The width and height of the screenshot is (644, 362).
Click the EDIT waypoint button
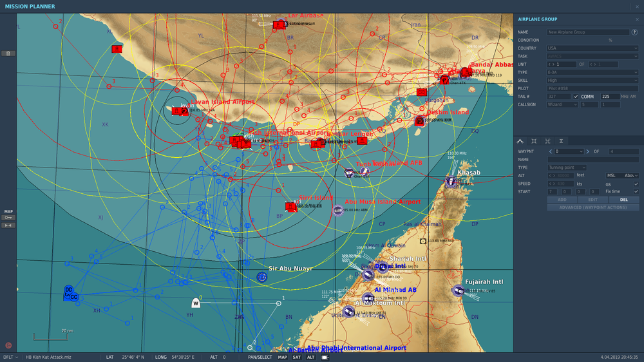592,200
